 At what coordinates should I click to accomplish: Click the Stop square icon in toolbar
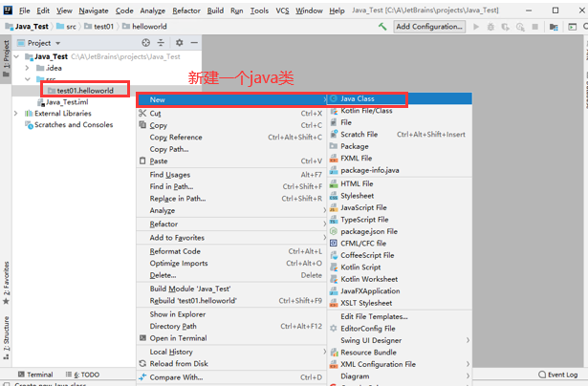pyautogui.click(x=535, y=27)
